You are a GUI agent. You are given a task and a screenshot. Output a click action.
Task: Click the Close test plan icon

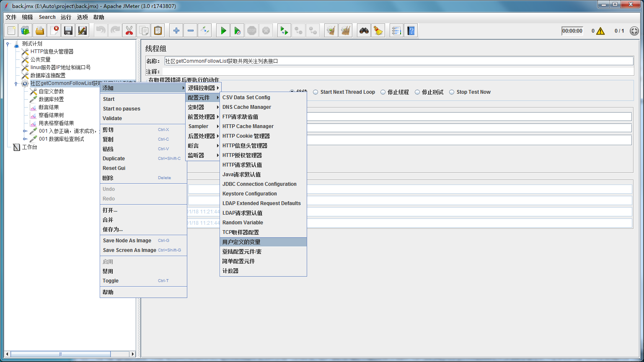(x=54, y=31)
